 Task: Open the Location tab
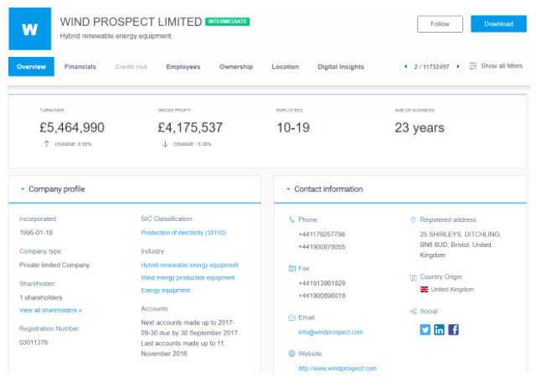[x=285, y=67]
